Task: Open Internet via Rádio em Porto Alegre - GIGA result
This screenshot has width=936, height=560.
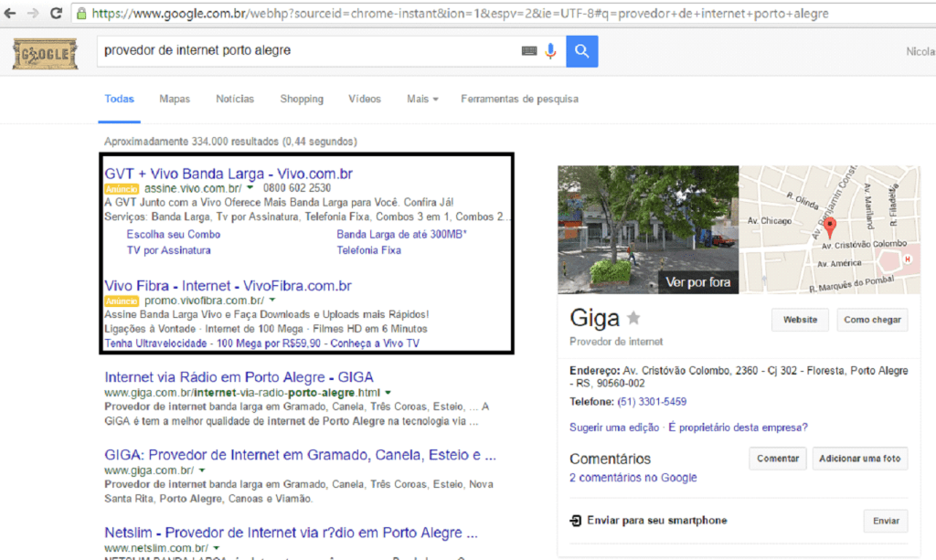Action: click(239, 377)
